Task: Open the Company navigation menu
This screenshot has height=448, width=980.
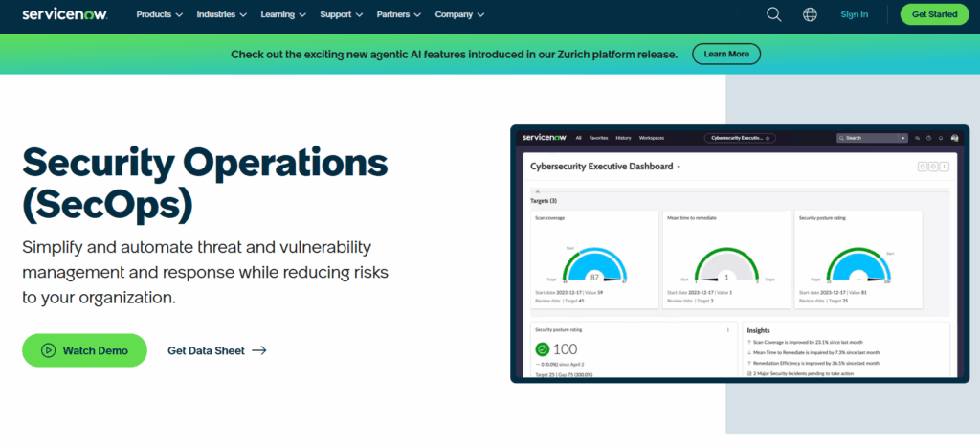Action: 459,14
